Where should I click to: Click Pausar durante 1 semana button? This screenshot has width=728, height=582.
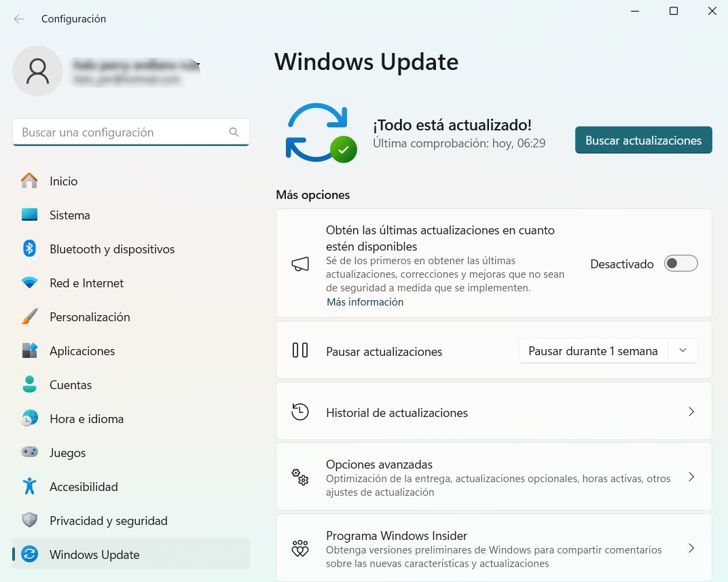(593, 350)
